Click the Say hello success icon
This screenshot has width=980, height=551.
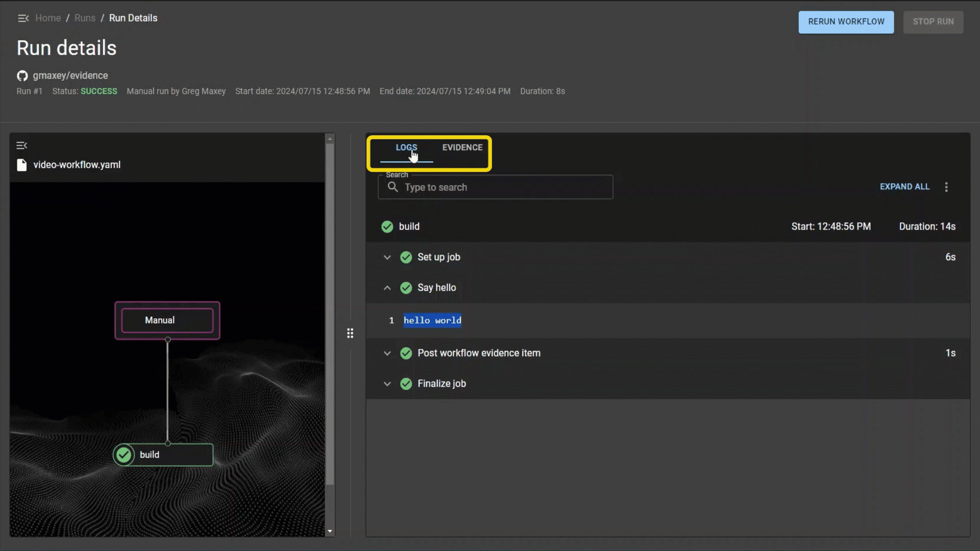(x=406, y=288)
